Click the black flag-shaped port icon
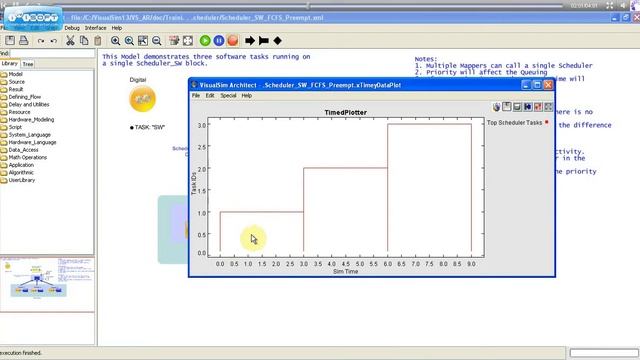 point(264,40)
